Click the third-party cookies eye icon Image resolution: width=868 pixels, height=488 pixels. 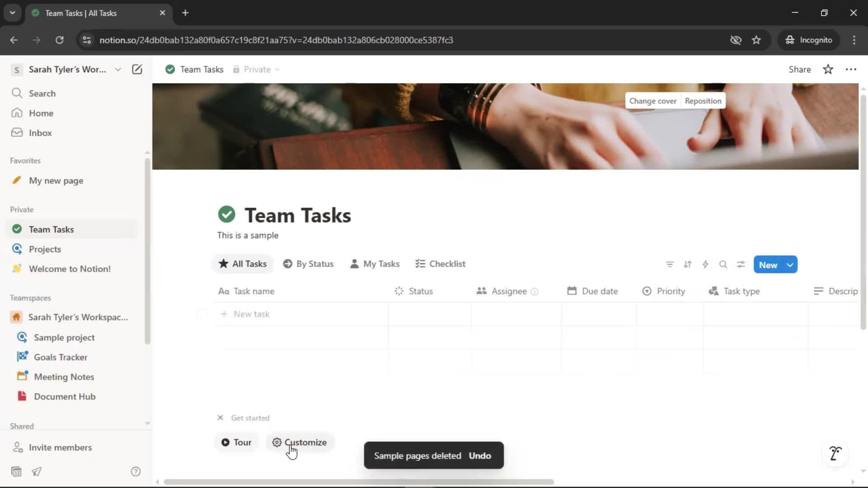point(736,40)
